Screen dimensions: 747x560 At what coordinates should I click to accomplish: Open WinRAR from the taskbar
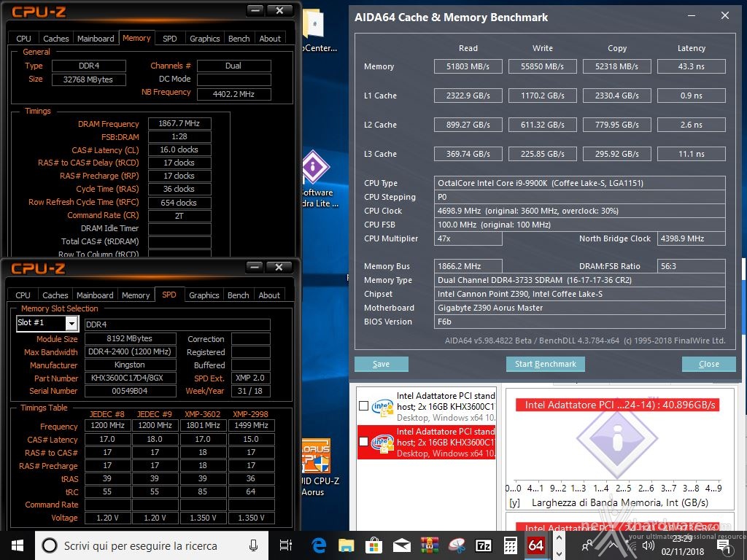(x=429, y=545)
